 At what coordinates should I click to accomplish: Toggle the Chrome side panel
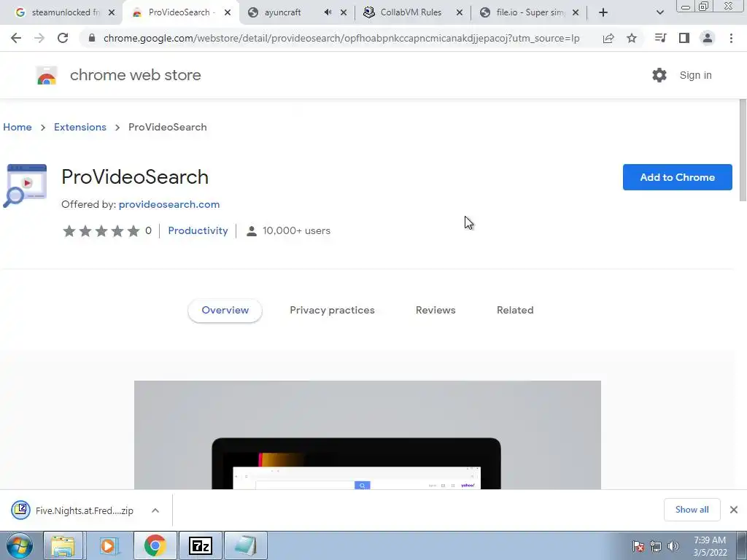pyautogui.click(x=684, y=38)
